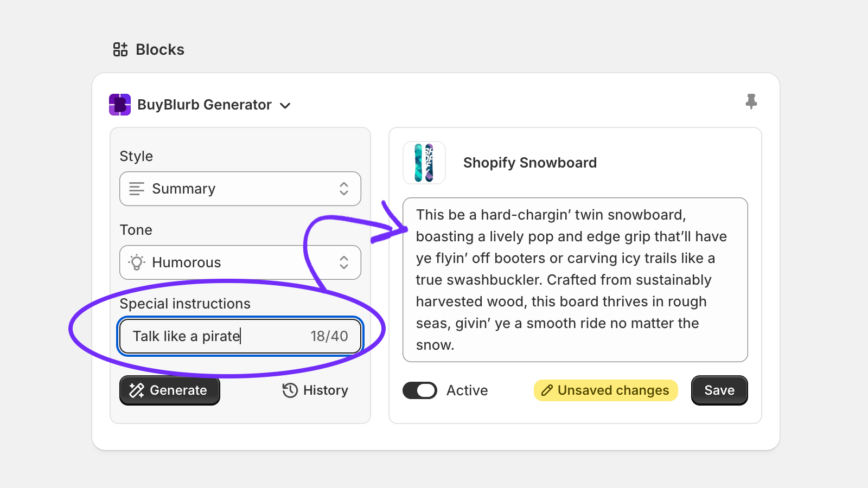Click into the generated description text area

point(575,280)
